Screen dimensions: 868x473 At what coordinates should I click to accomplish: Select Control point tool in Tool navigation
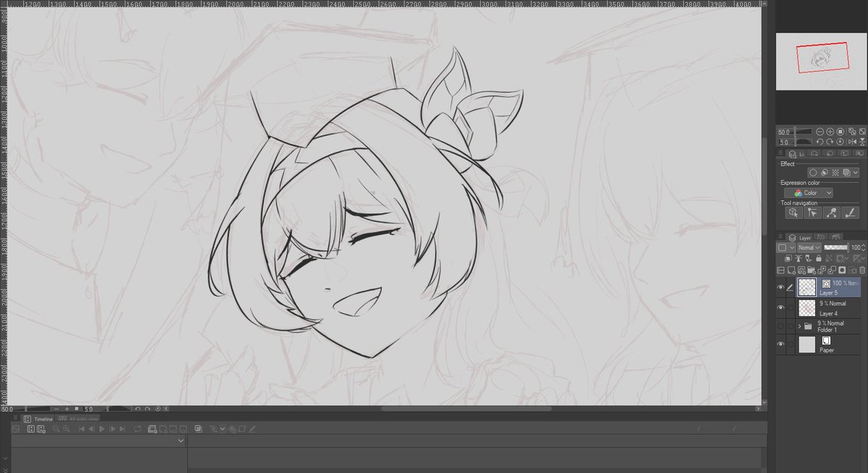[831, 213]
